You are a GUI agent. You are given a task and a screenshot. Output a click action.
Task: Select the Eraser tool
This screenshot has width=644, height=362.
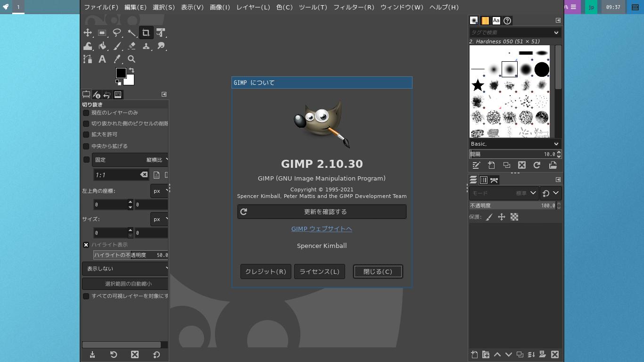[132, 46]
